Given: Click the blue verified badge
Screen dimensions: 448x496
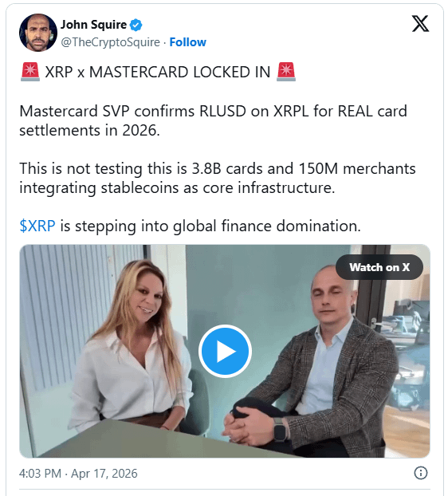Looking at the screenshot, I should click(136, 25).
